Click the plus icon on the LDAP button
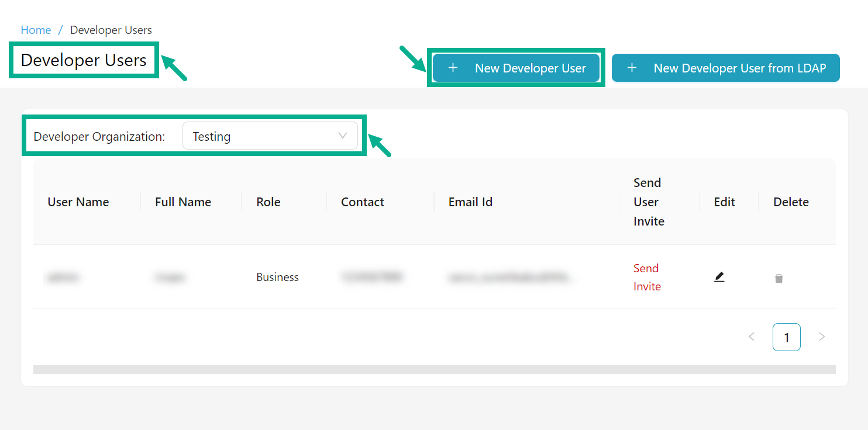Image resolution: width=868 pixels, height=430 pixels. click(632, 68)
